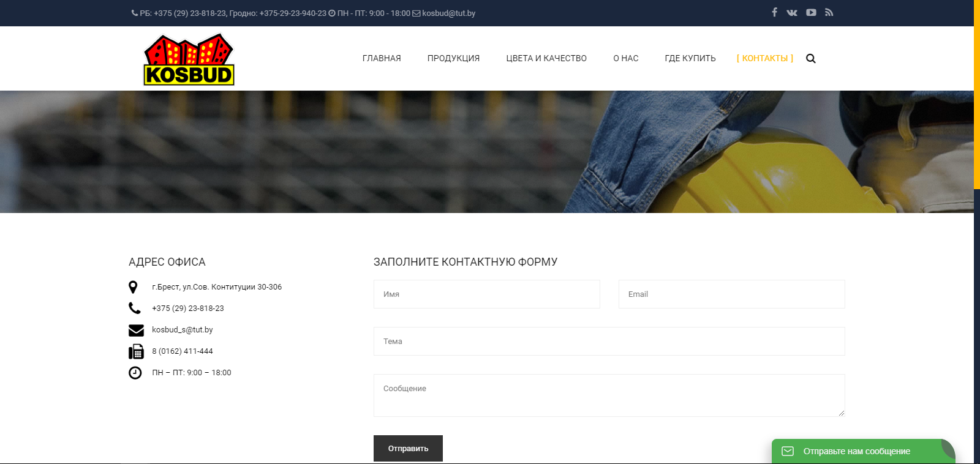Open the RSS feed icon
Screen dimensions: 980x464
(x=829, y=12)
